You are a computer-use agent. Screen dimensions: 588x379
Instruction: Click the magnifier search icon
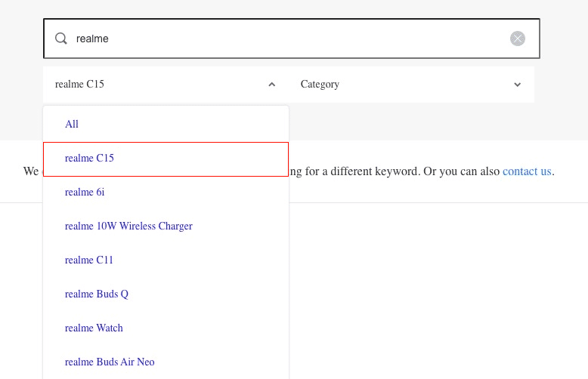60,39
